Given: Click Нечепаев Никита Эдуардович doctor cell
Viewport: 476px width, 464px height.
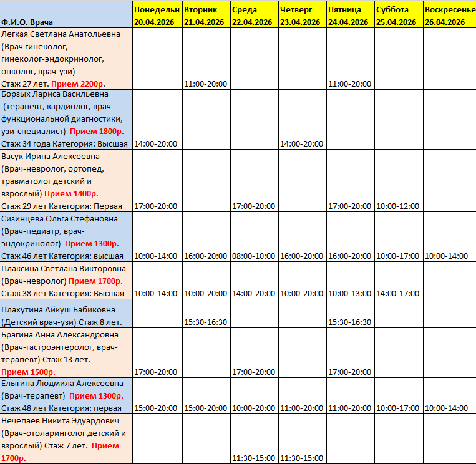Looking at the screenshot, I should (66, 439).
